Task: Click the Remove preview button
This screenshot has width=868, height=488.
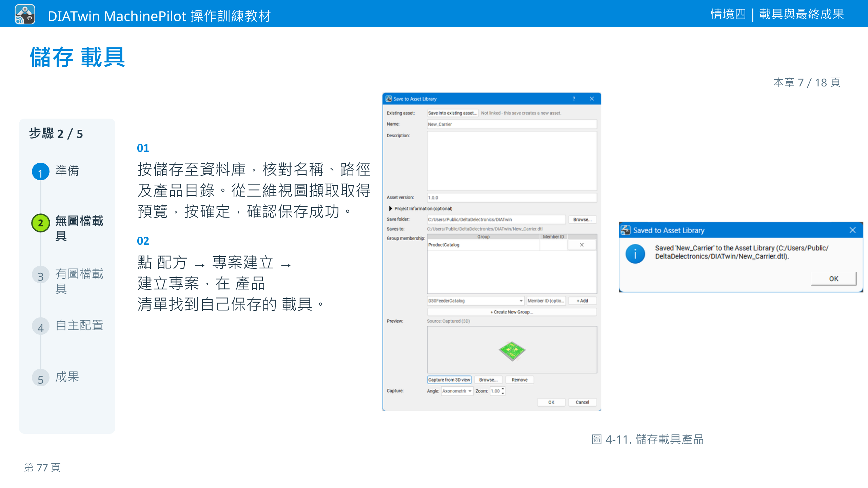Action: pos(519,380)
